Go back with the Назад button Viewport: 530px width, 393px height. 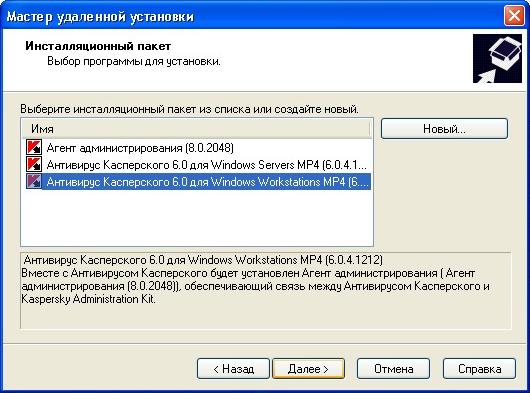point(233,369)
